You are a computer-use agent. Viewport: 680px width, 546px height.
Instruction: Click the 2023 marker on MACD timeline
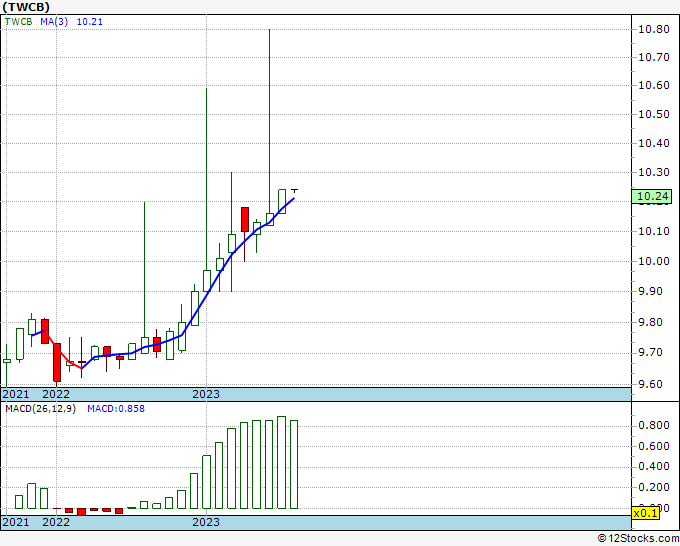(206, 522)
